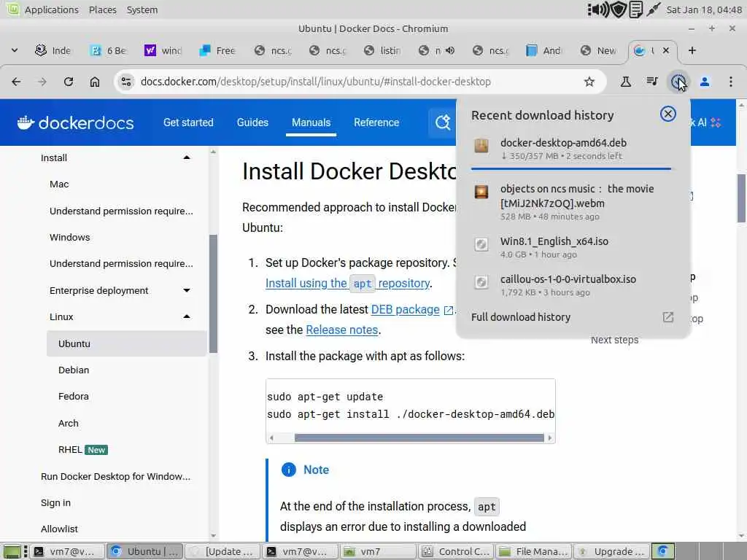Click the code block horizontal scrollbar
747x560 pixels.
pyautogui.click(x=419, y=437)
